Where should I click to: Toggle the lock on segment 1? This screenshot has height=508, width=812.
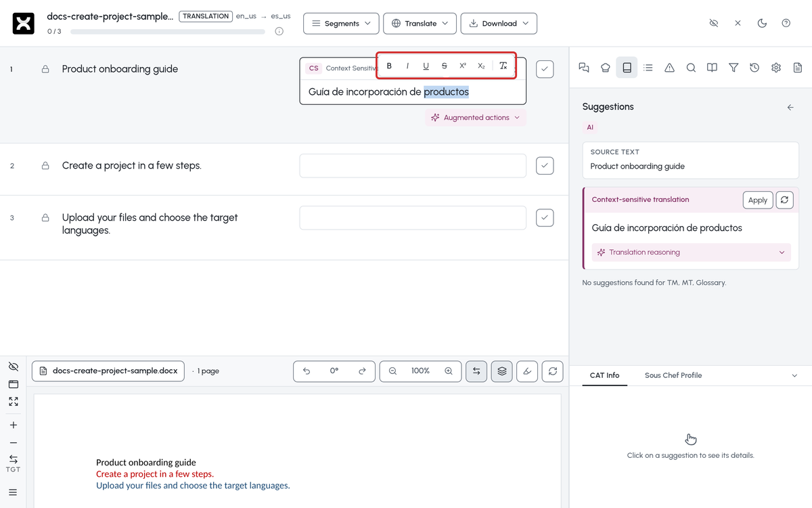[45, 69]
